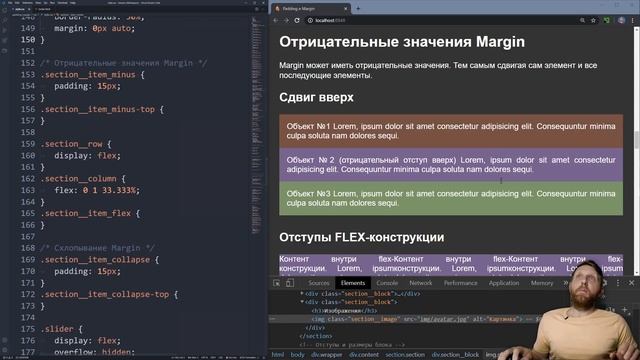Select div.section__block in DevTools breadcrumb

click(455, 355)
